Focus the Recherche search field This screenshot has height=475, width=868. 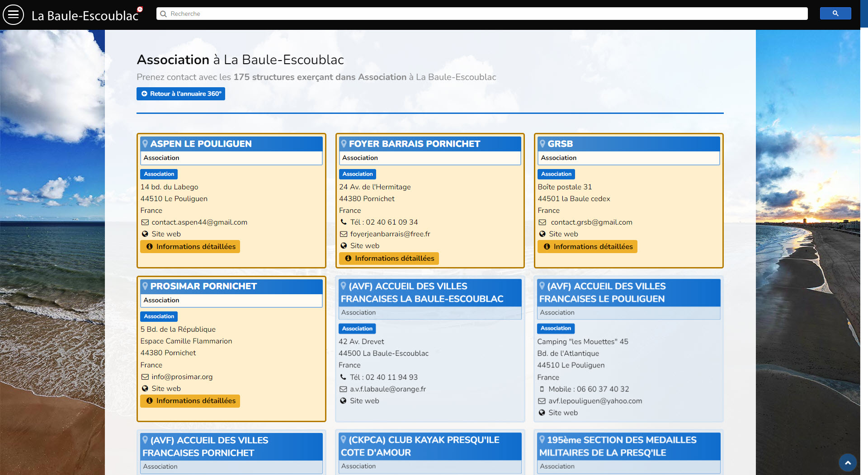tap(482, 14)
